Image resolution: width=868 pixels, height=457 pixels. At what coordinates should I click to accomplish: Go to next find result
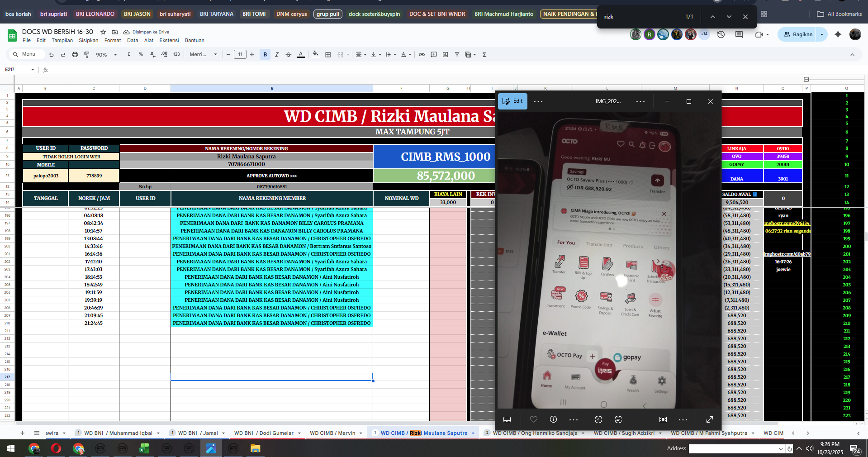(729, 17)
